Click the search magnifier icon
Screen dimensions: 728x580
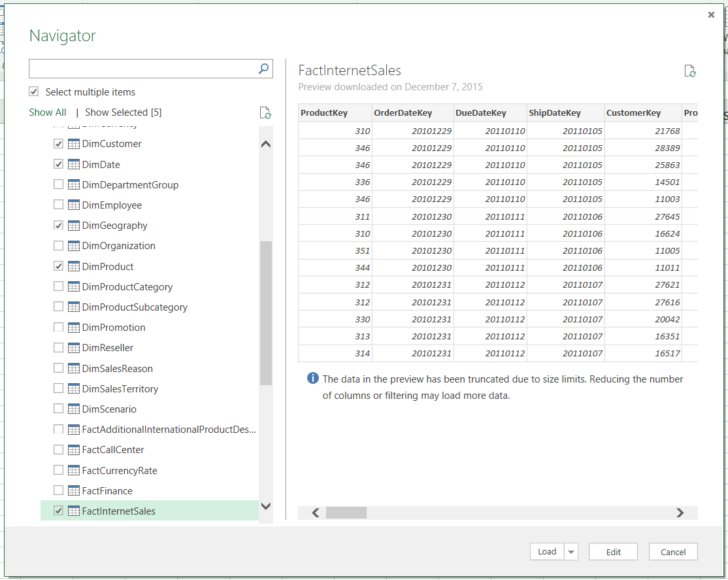pyautogui.click(x=263, y=69)
